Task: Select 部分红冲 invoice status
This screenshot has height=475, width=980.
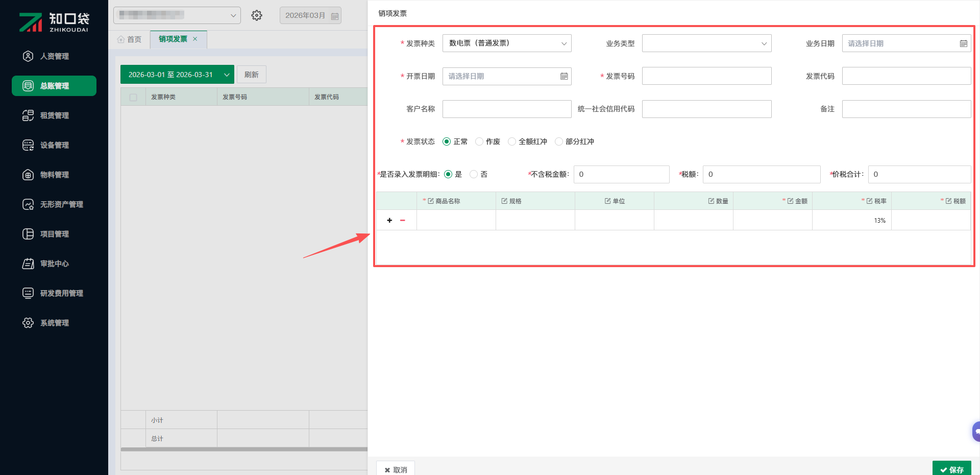Action: (559, 141)
